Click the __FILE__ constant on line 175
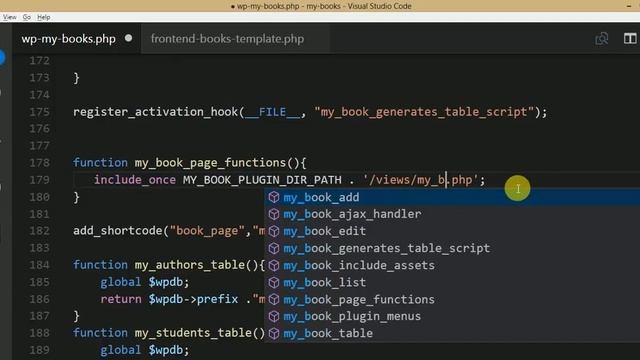Image resolution: width=640 pixels, height=360 pixels. click(x=272, y=112)
